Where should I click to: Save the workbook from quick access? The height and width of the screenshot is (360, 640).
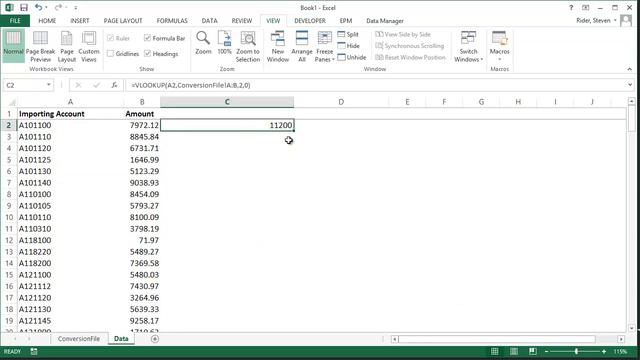[24, 7]
